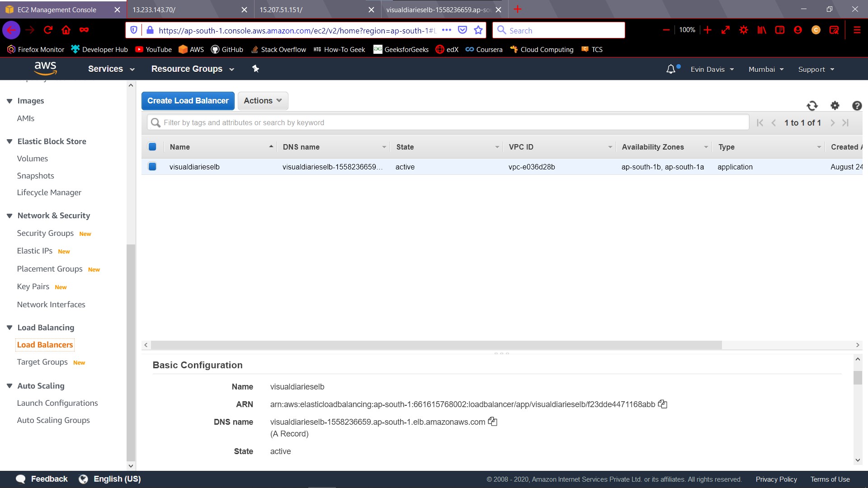The image size is (868, 488).
Task: Click the AWS logo home icon
Action: tap(45, 68)
